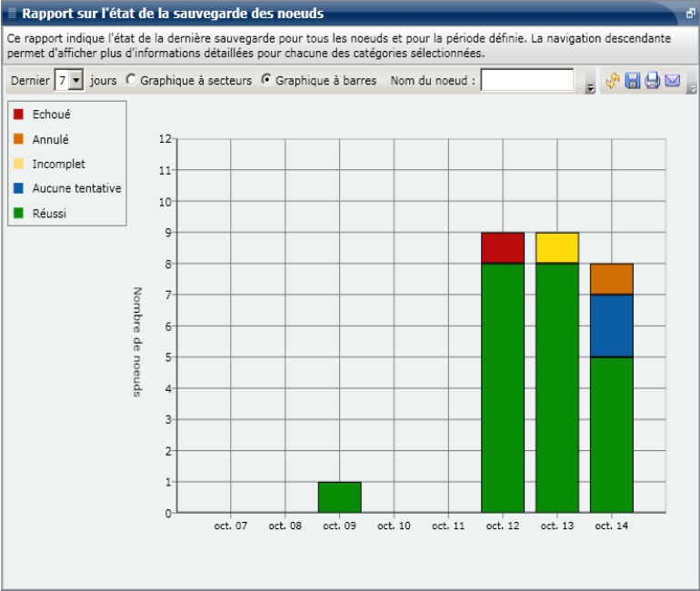Click the red Echoué segment on oct. 12
The image size is (700, 591).
[x=503, y=247]
